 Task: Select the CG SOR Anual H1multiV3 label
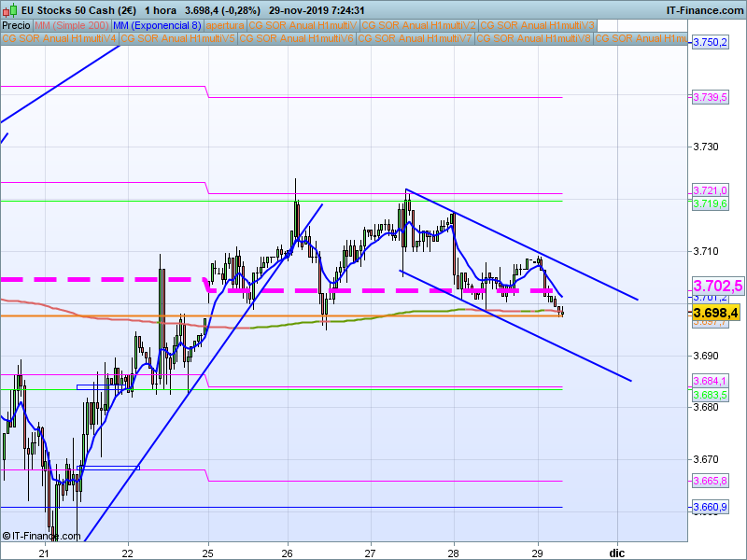(537, 25)
